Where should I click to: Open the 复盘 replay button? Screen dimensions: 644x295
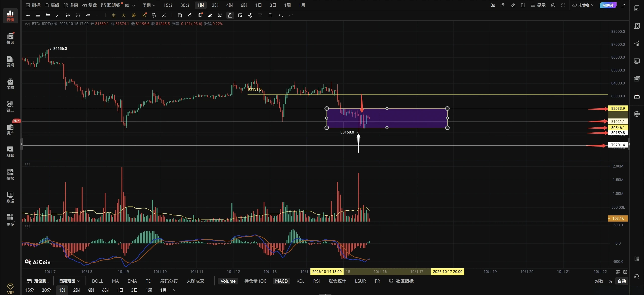(90, 5)
